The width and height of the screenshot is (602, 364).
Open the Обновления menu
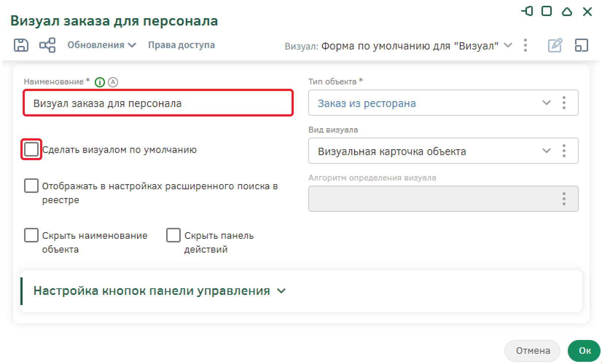tap(101, 45)
